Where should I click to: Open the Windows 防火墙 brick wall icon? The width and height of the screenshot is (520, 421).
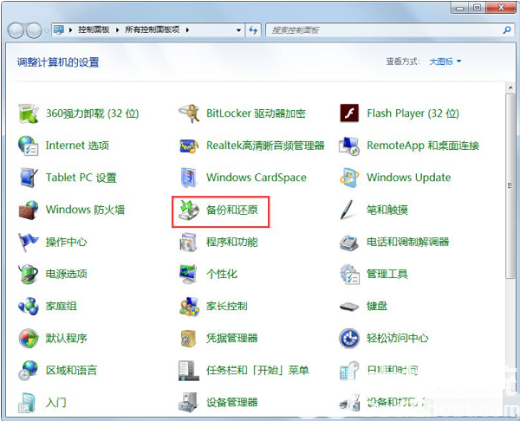pyautogui.click(x=28, y=210)
